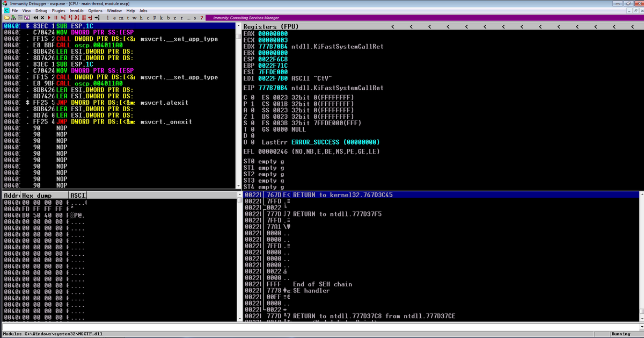Select ECX register value 00000003
The height and width of the screenshot is (338, 644).
tap(274, 40)
